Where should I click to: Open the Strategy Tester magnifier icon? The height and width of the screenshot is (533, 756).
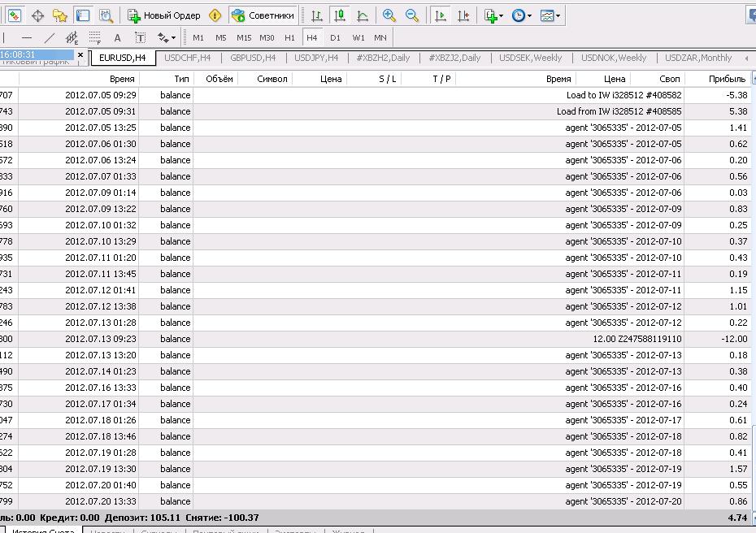[106, 15]
